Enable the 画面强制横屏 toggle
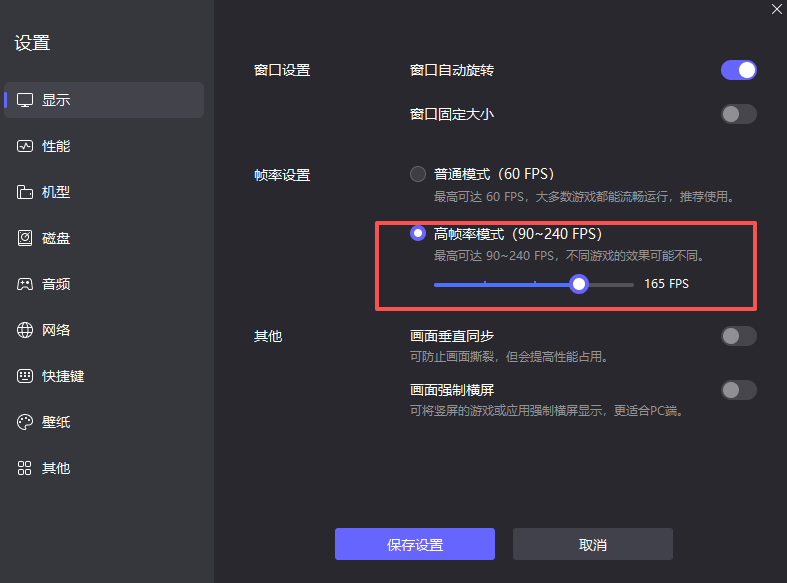 [738, 390]
